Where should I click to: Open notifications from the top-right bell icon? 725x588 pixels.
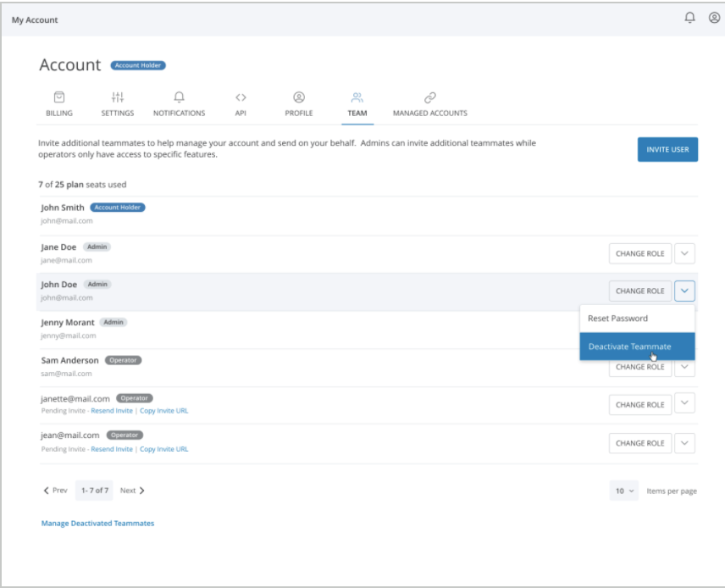pyautogui.click(x=689, y=18)
